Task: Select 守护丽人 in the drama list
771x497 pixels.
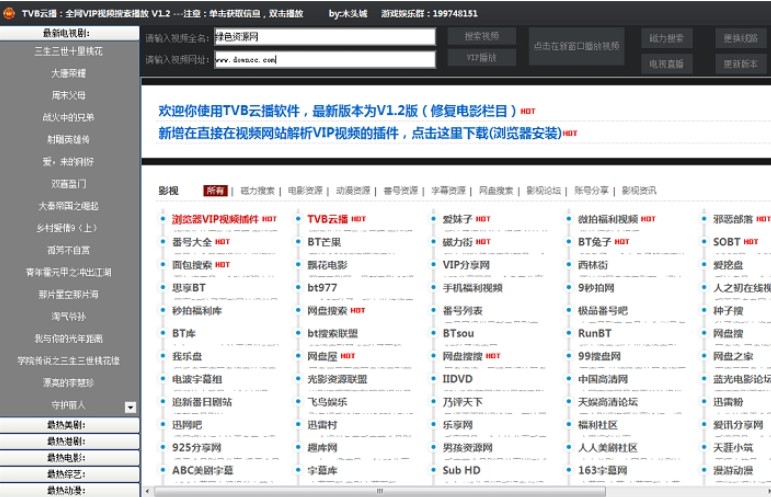Action: click(x=68, y=405)
